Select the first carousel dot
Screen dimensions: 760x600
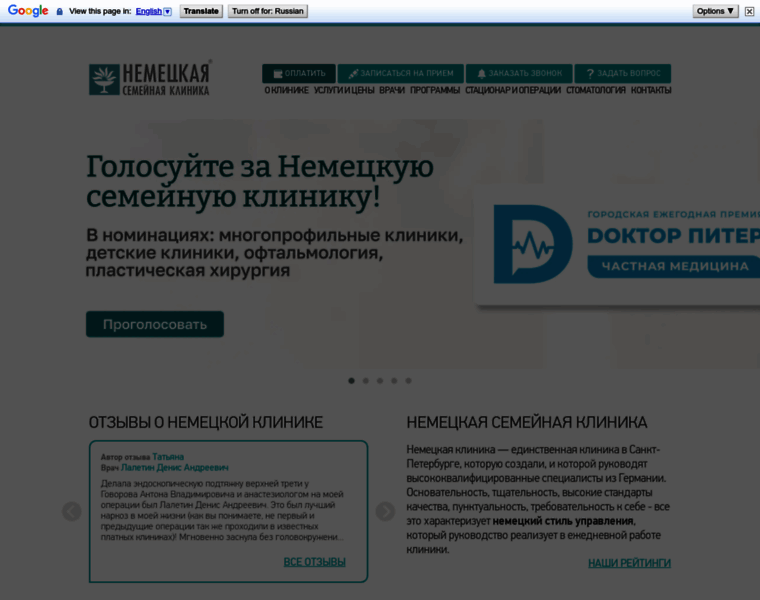pyautogui.click(x=351, y=381)
